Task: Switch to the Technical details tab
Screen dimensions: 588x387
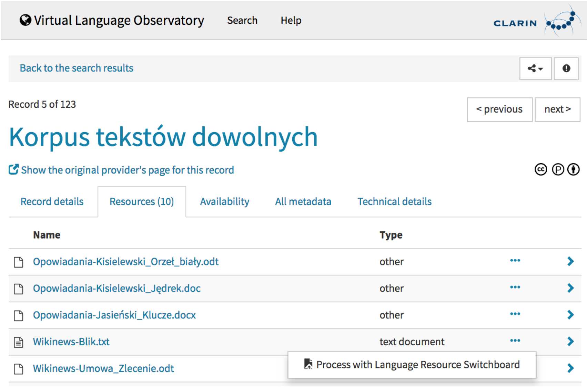Action: coord(395,201)
